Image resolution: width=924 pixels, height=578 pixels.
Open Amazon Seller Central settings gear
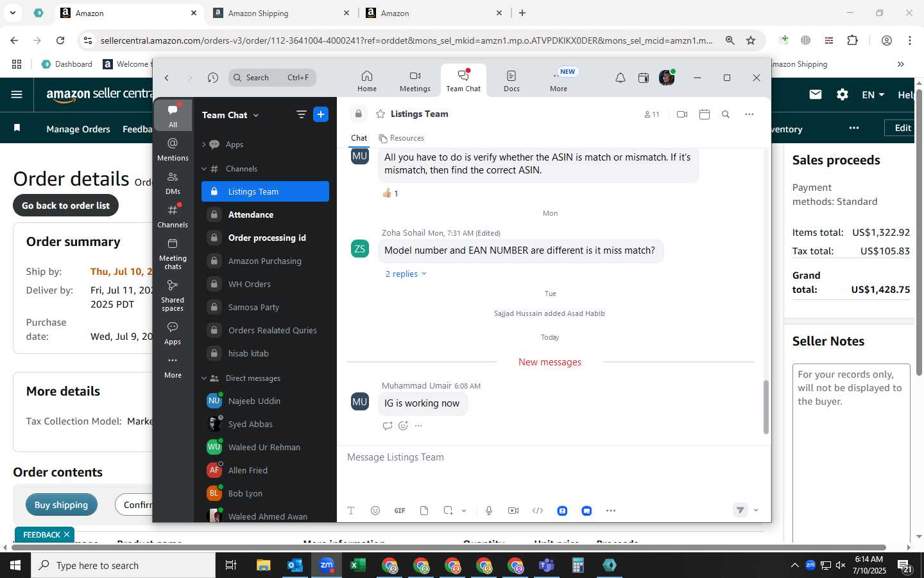[843, 94]
